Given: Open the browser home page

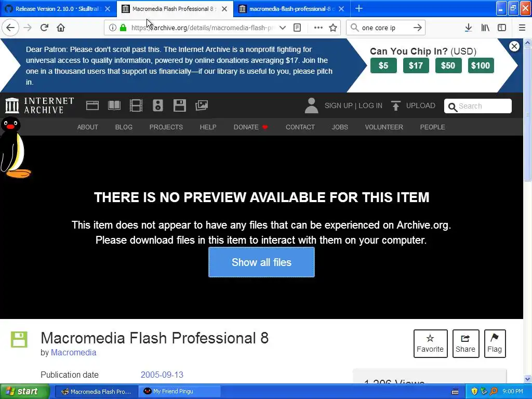Looking at the screenshot, I should [x=61, y=28].
